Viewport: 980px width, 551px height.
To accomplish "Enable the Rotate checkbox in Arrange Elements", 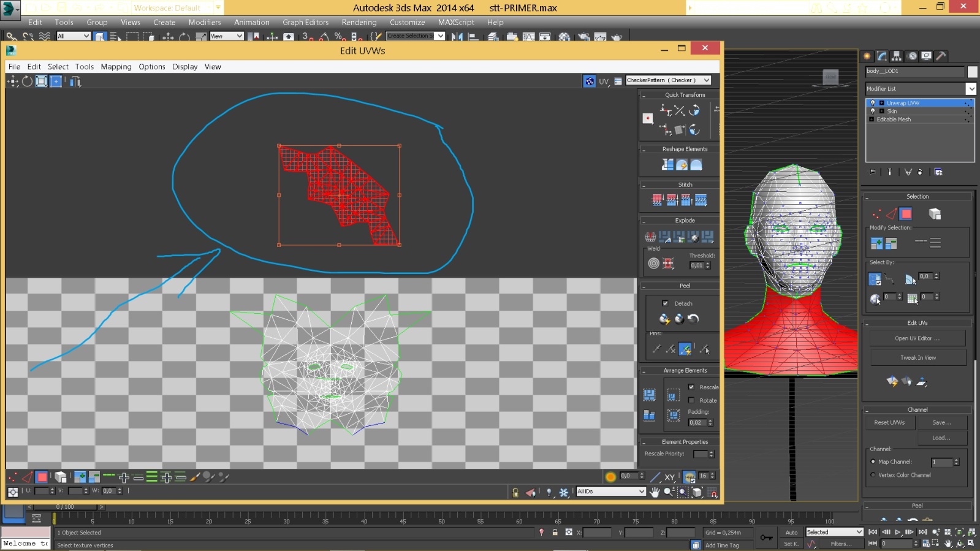I will click(x=691, y=400).
